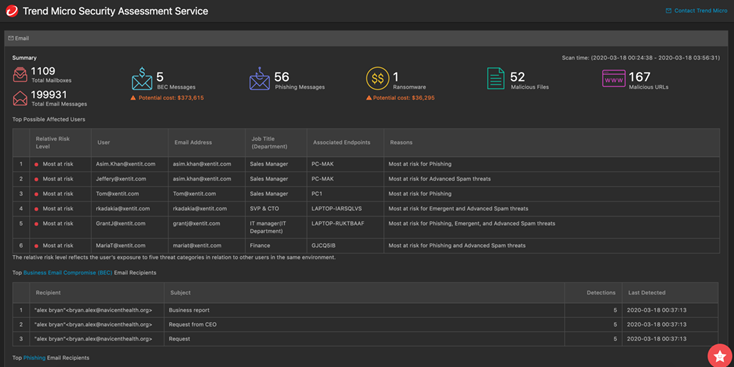Click the Email section header icon
The image size is (734, 367).
11,38
